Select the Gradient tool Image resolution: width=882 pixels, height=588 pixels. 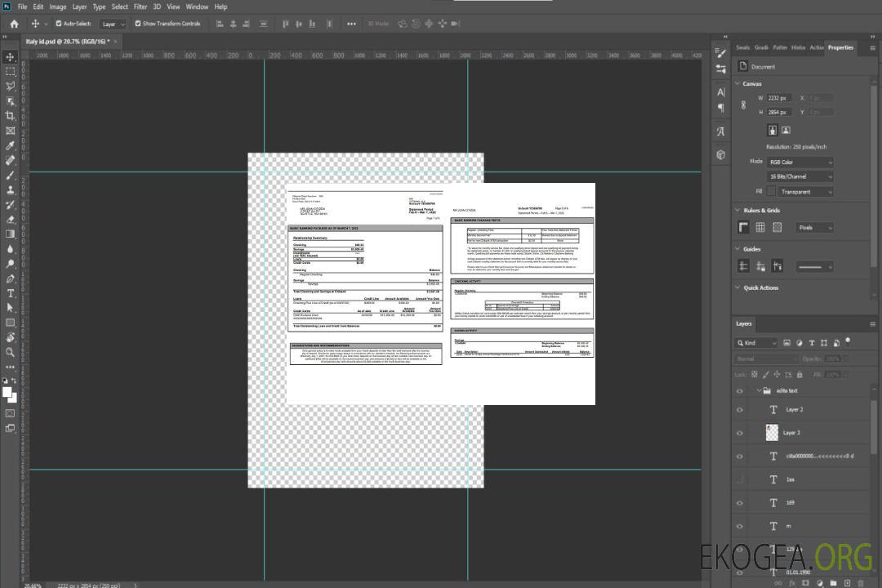coord(11,234)
